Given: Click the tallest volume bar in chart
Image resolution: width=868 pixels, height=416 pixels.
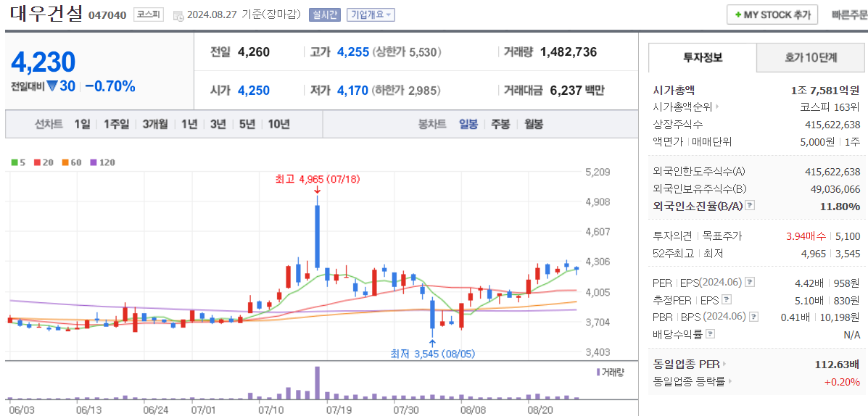Looking at the screenshot, I should [x=318, y=383].
